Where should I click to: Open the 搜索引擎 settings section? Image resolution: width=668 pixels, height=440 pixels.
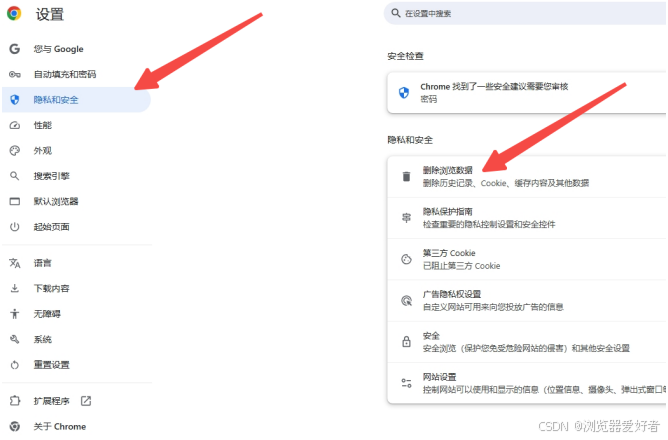tap(77, 176)
